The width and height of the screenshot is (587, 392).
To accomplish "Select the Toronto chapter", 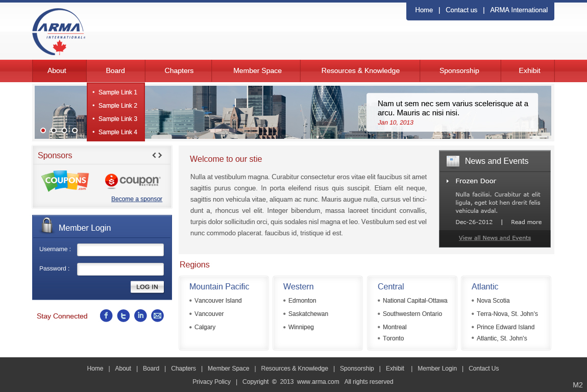I will (393, 338).
